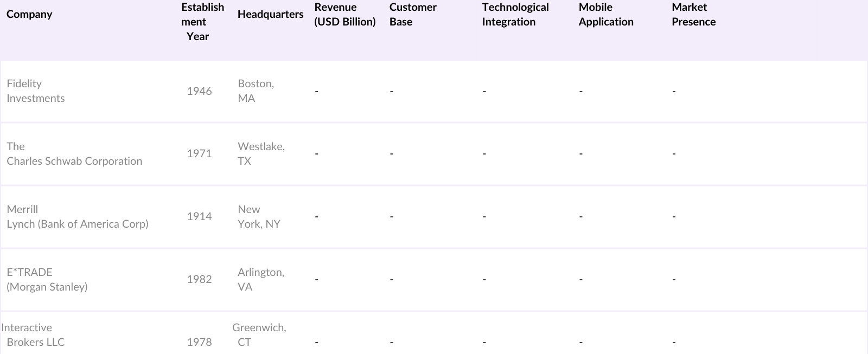Click the Market Presence column header
Image resolution: width=868 pixels, height=354 pixels.
(693, 15)
